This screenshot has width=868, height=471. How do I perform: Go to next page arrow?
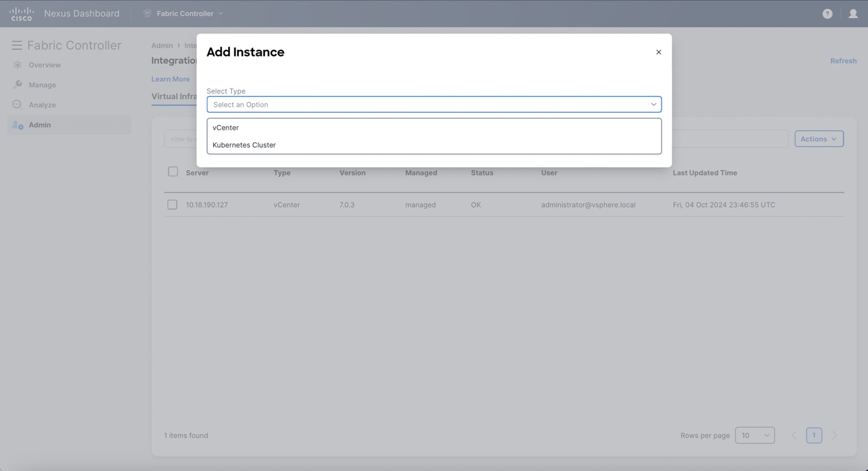(835, 435)
